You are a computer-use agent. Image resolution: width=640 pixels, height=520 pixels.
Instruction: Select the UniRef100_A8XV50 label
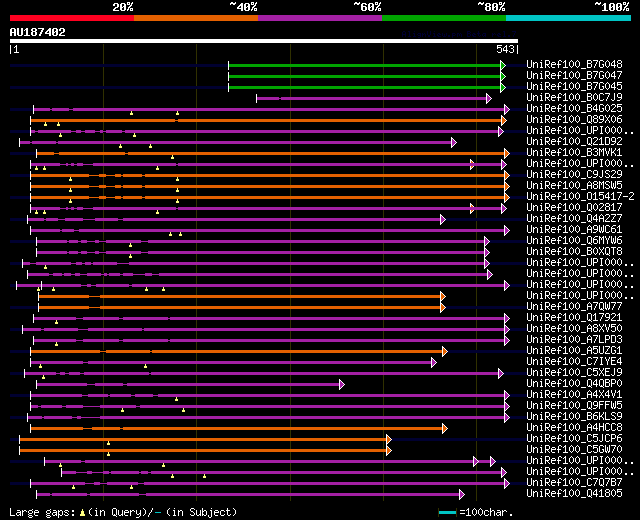(x=574, y=328)
